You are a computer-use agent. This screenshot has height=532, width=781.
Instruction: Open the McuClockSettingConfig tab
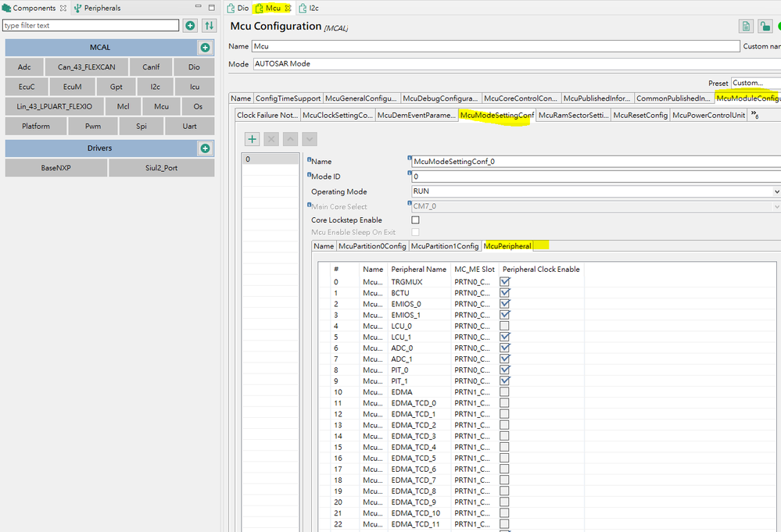(x=338, y=116)
